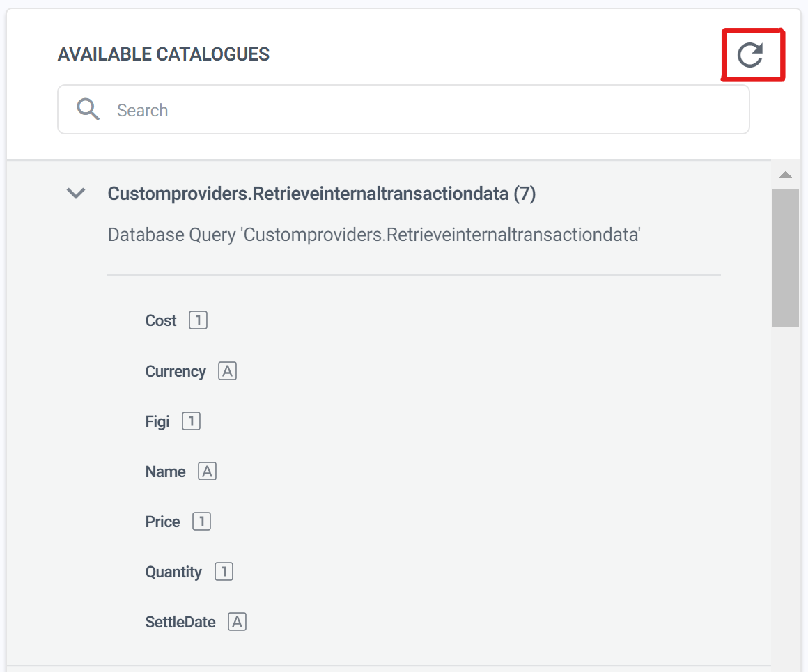Refresh the available catalogues list
The height and width of the screenshot is (672, 808).
pyautogui.click(x=750, y=54)
